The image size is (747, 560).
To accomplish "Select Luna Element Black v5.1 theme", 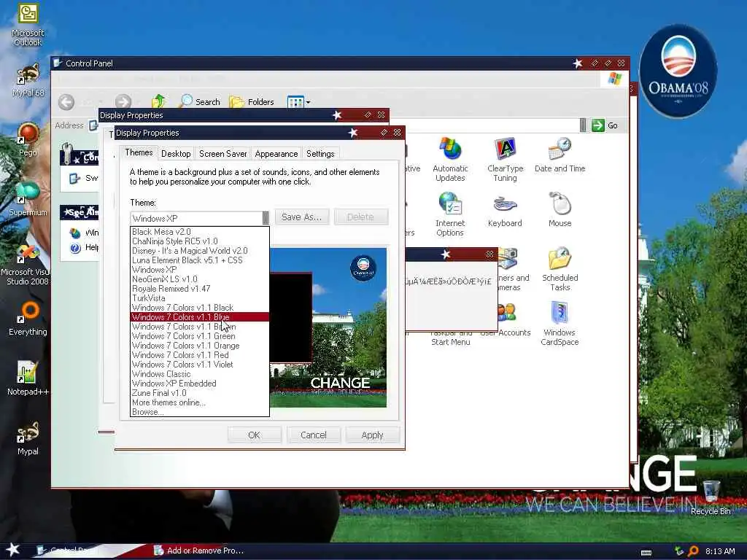I will coord(200,260).
